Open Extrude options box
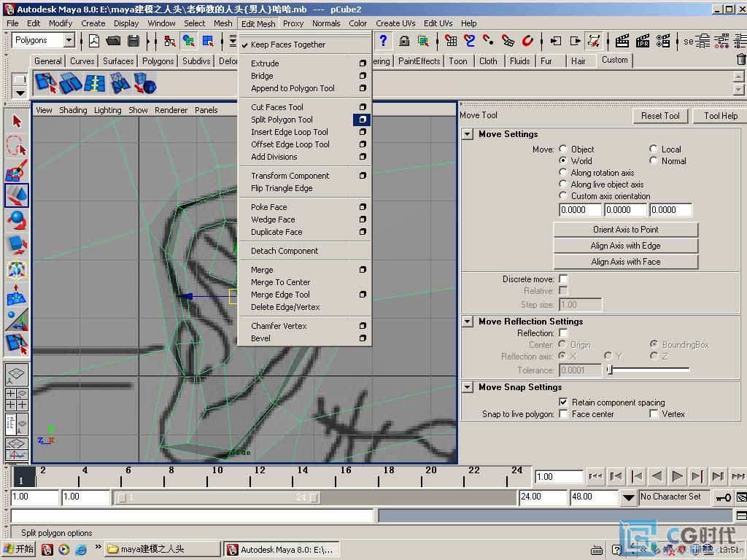Screen dimensions: 747x560 coord(363,63)
